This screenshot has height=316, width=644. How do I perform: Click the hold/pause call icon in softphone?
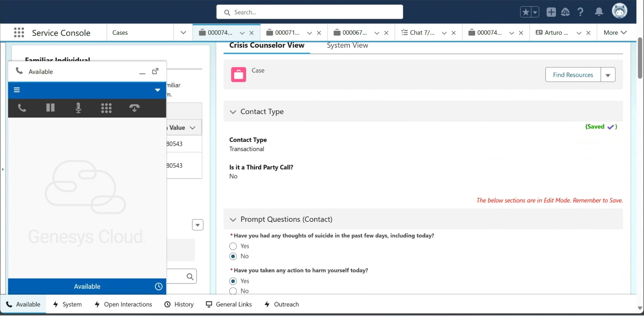coord(50,108)
